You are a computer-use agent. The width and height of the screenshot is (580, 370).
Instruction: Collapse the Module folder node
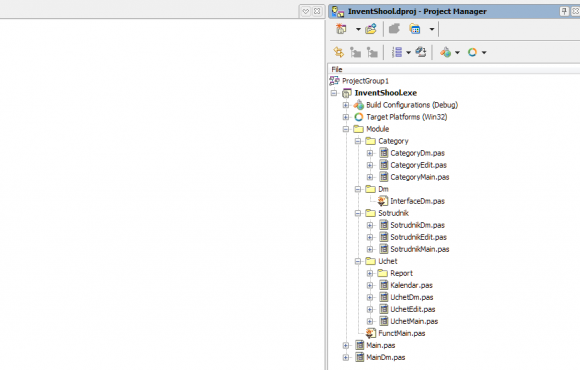pos(345,129)
